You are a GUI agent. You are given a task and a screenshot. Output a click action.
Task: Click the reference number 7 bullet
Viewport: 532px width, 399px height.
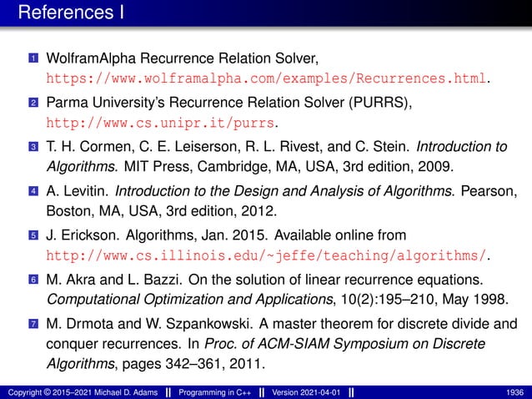pyautogui.click(x=33, y=324)
